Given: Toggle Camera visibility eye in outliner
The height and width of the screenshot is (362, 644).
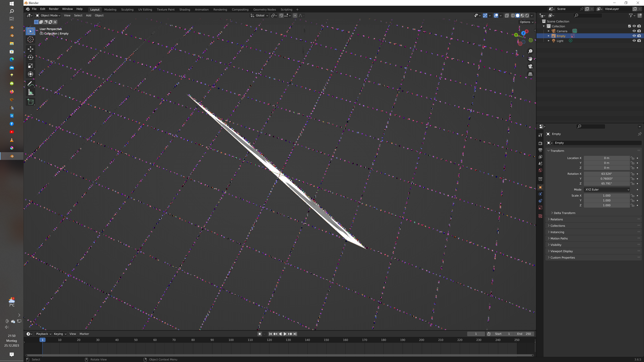Looking at the screenshot, I should click(634, 31).
